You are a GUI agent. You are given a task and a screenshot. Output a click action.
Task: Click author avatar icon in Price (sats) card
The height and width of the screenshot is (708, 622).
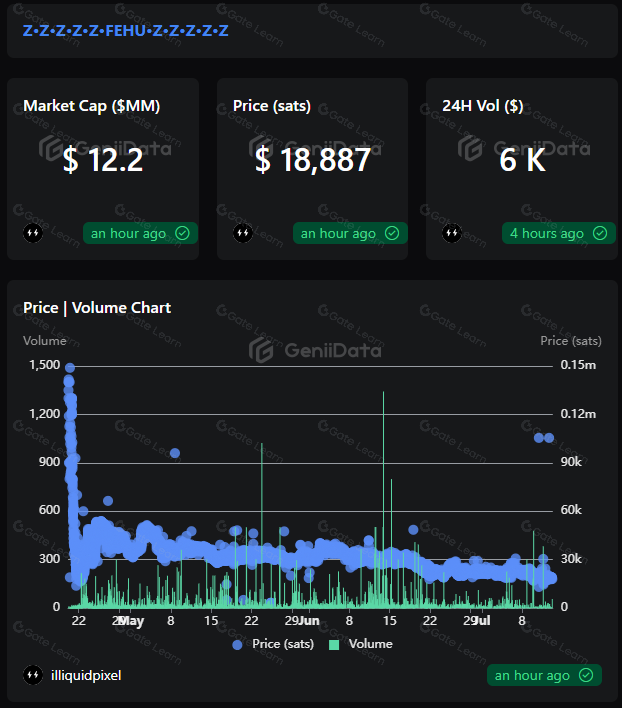pyautogui.click(x=243, y=233)
